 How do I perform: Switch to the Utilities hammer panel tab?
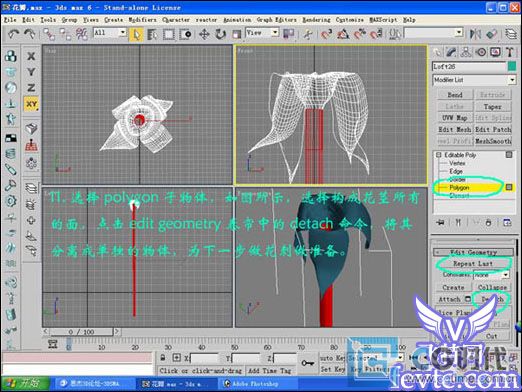[509, 52]
